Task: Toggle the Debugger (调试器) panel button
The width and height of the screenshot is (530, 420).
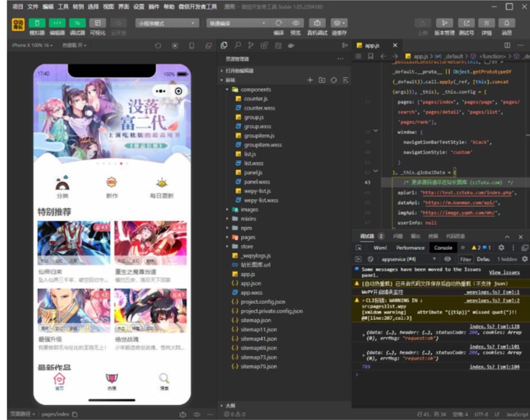Action: 77,23
